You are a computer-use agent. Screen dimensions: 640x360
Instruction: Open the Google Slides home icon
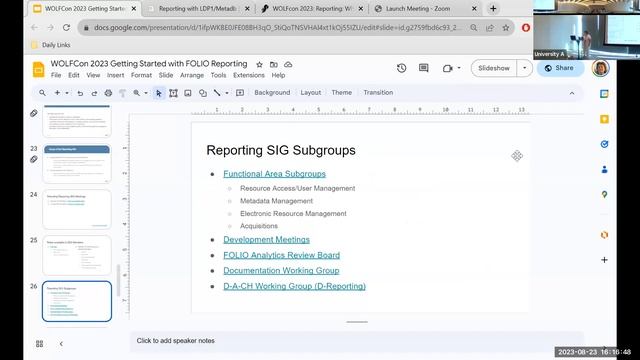tap(38, 69)
